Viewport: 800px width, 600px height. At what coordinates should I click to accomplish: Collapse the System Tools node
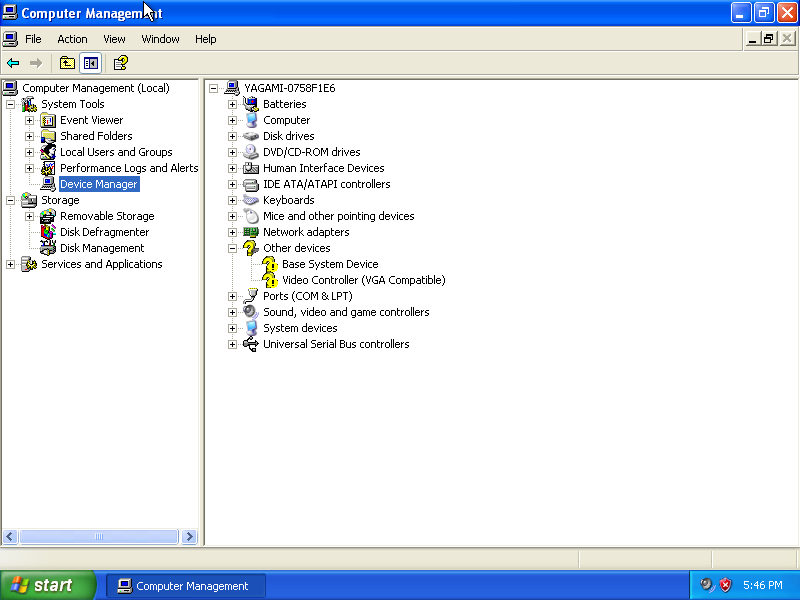click(x=10, y=104)
